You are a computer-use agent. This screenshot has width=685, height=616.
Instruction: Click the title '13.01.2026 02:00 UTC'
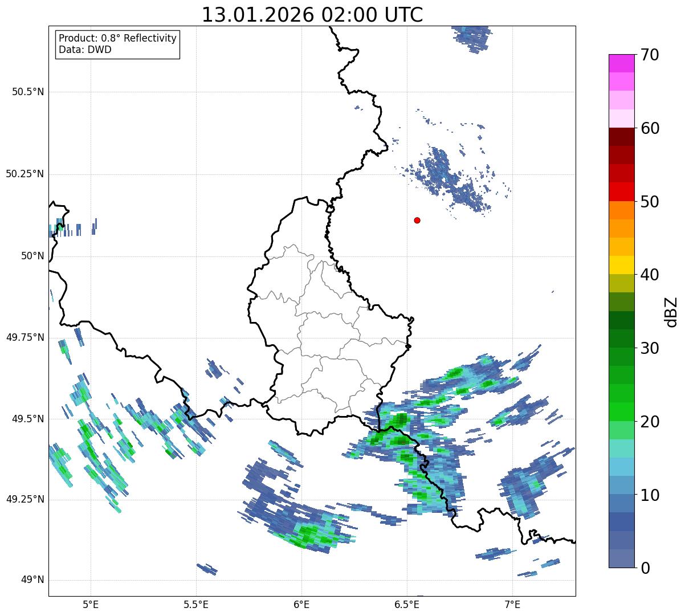[312, 15]
